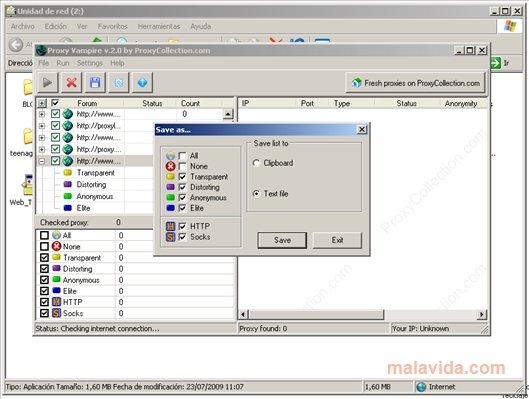Click the yellow Transparent color swatch in the dialog

click(x=171, y=177)
